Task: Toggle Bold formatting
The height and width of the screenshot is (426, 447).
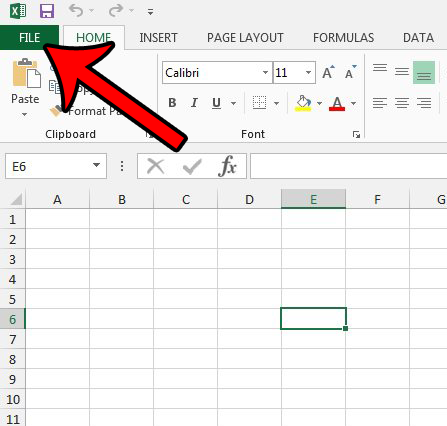Action: point(172,103)
